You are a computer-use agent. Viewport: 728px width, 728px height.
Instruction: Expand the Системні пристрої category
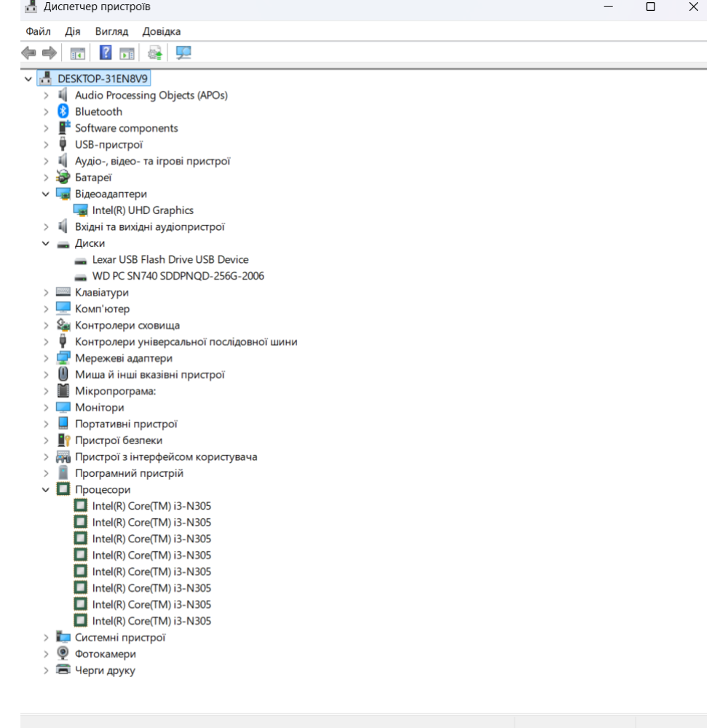45,638
